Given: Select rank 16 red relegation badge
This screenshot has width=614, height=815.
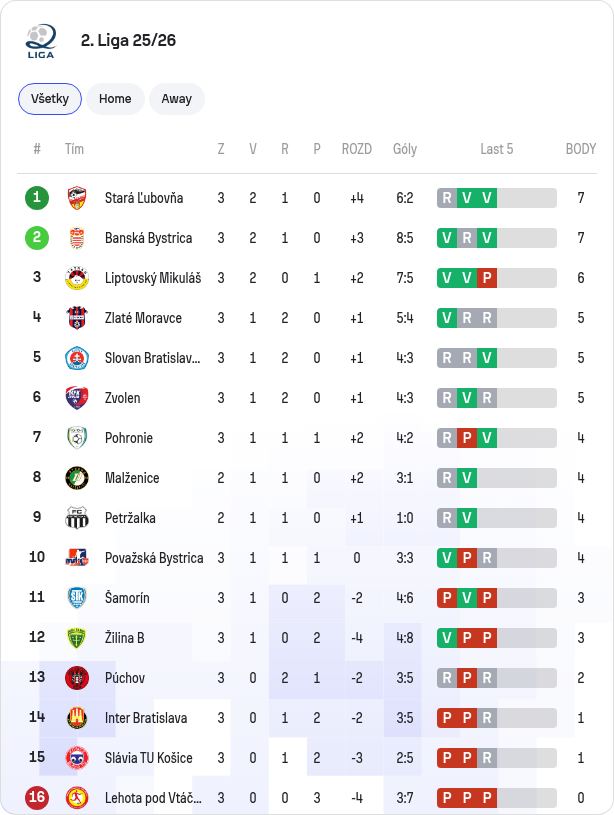Looking at the screenshot, I should click(37, 797).
